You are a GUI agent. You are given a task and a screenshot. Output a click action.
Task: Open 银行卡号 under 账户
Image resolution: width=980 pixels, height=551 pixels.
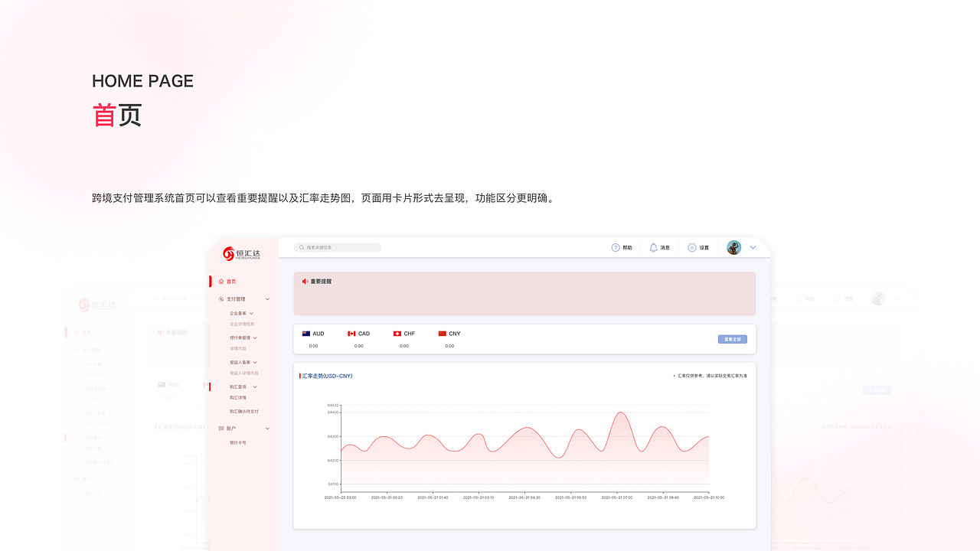pos(238,442)
